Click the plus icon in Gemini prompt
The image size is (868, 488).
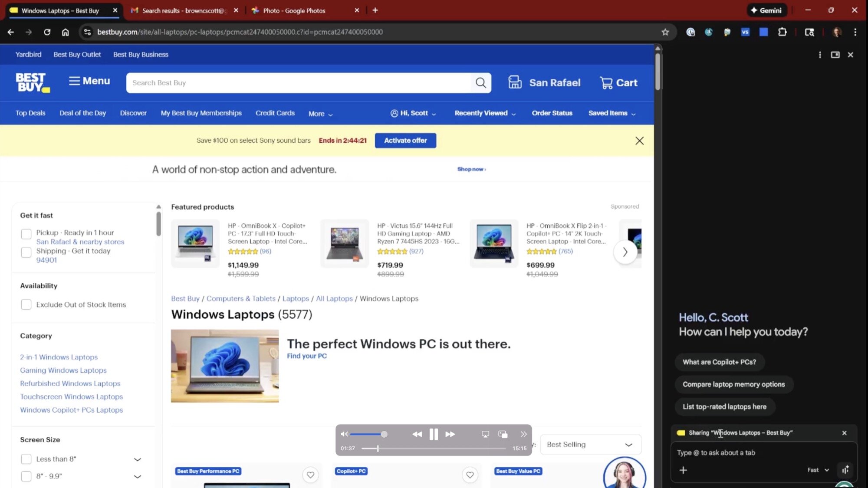coord(683,470)
